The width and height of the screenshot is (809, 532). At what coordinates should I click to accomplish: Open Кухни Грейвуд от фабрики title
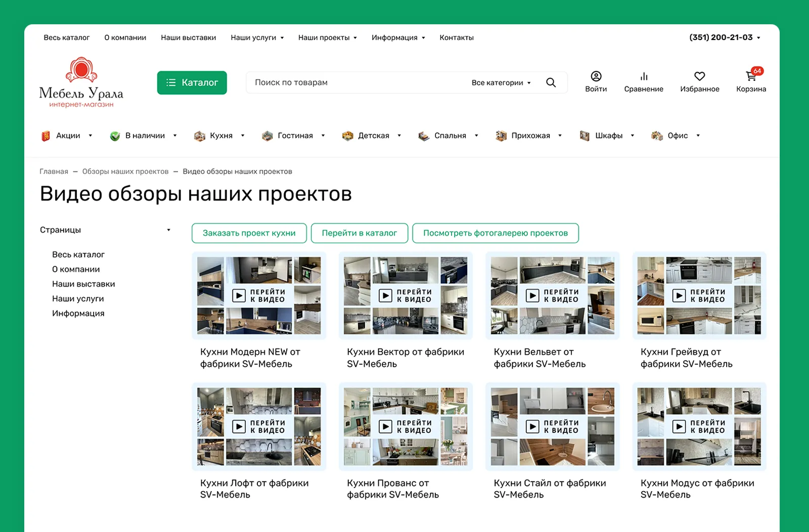(687, 358)
